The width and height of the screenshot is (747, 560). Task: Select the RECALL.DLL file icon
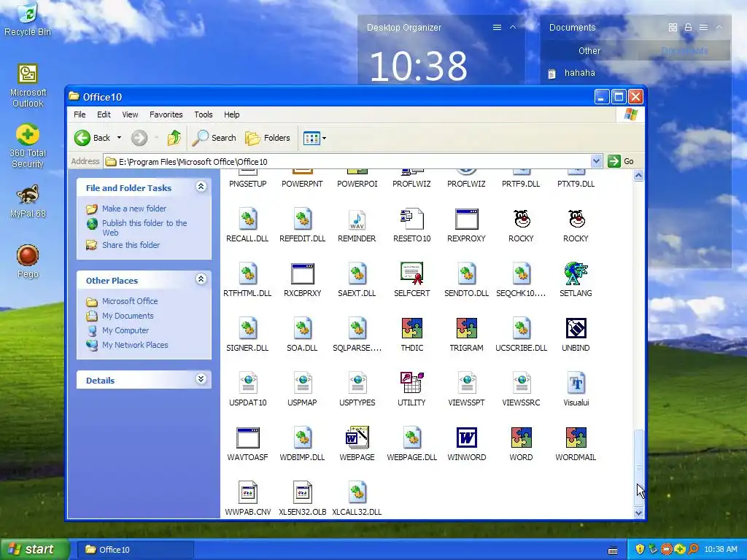point(247,219)
